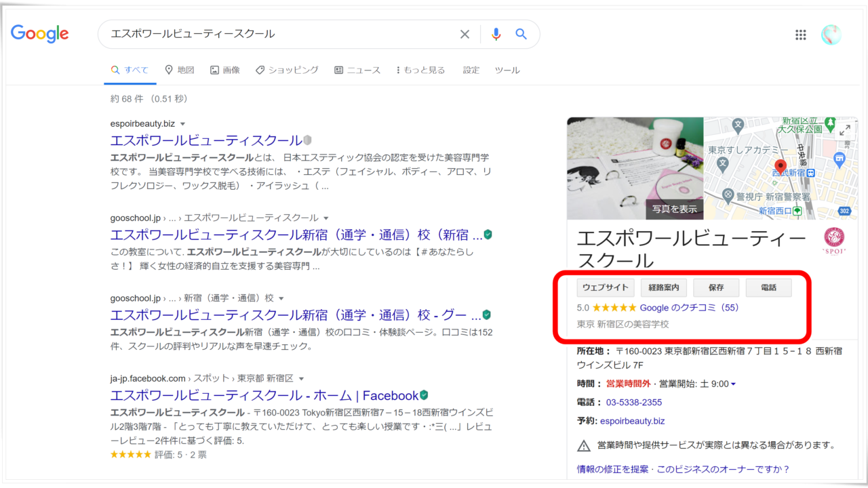Click the magnifying glass search icon
Image resolution: width=868 pixels, height=488 pixels.
[x=521, y=34]
